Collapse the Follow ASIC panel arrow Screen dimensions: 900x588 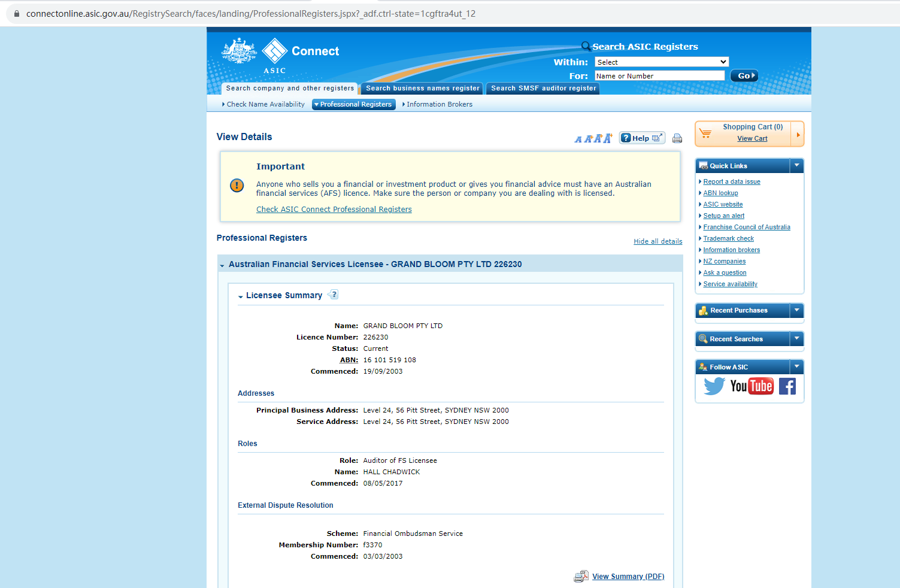(x=796, y=366)
